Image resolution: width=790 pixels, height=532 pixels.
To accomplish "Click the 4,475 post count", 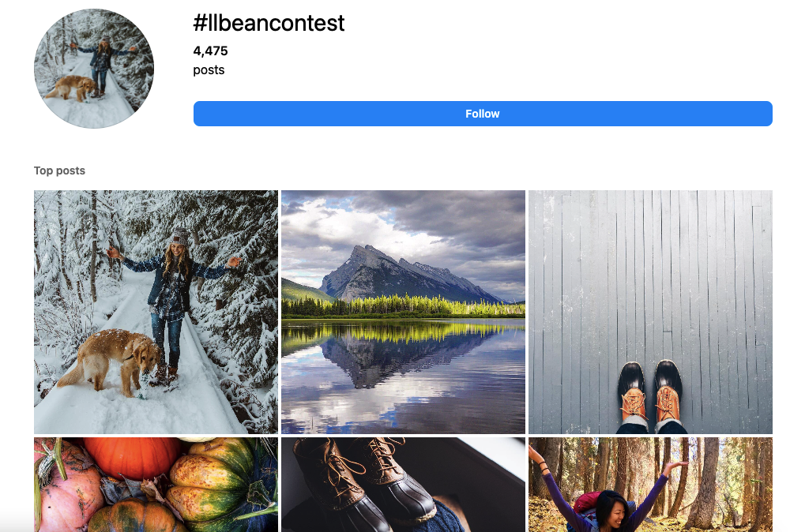I will [x=211, y=51].
